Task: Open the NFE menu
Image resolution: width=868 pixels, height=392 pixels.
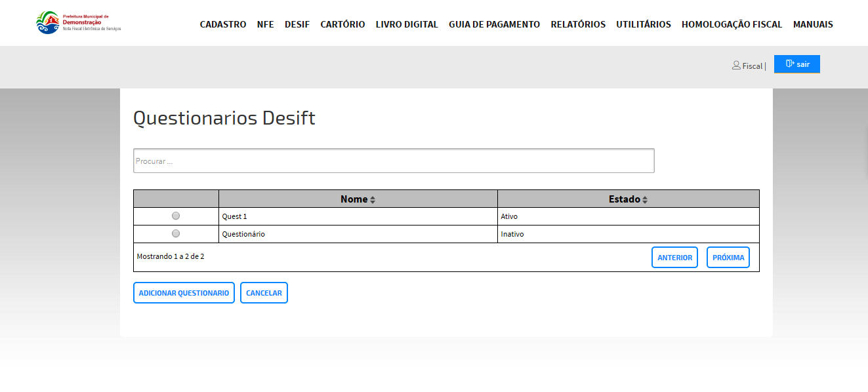Action: 265,24
